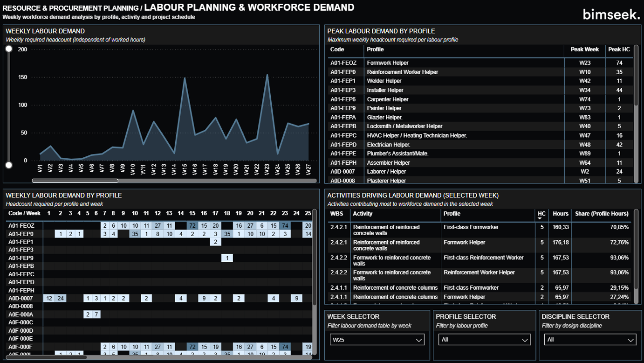The image size is (644, 363).
Task: Open the Discipline Selector dropdown
Action: [590, 340]
